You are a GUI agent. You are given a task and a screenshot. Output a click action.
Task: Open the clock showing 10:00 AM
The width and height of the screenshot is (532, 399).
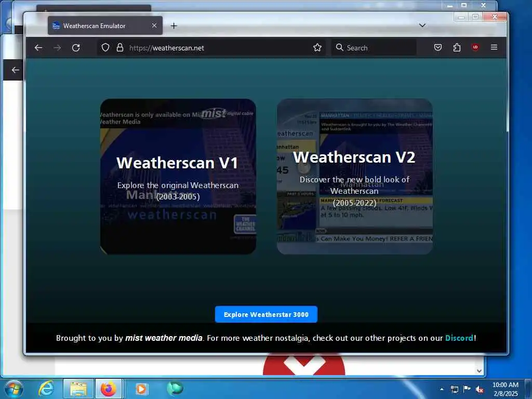pos(505,389)
